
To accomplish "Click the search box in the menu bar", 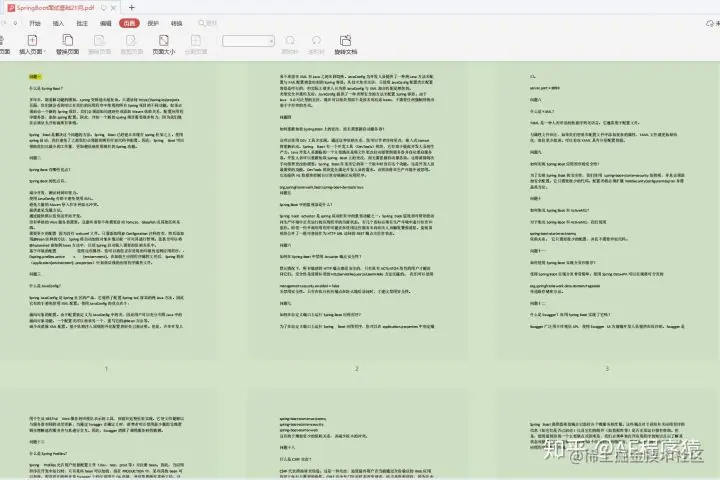I will click(208, 23).
